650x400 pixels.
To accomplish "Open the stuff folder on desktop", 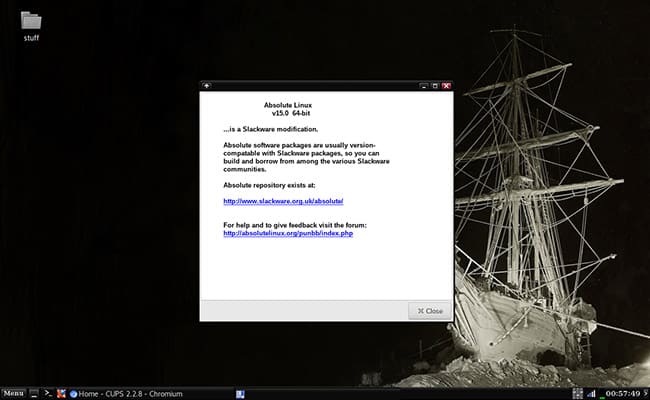I will coord(31,21).
